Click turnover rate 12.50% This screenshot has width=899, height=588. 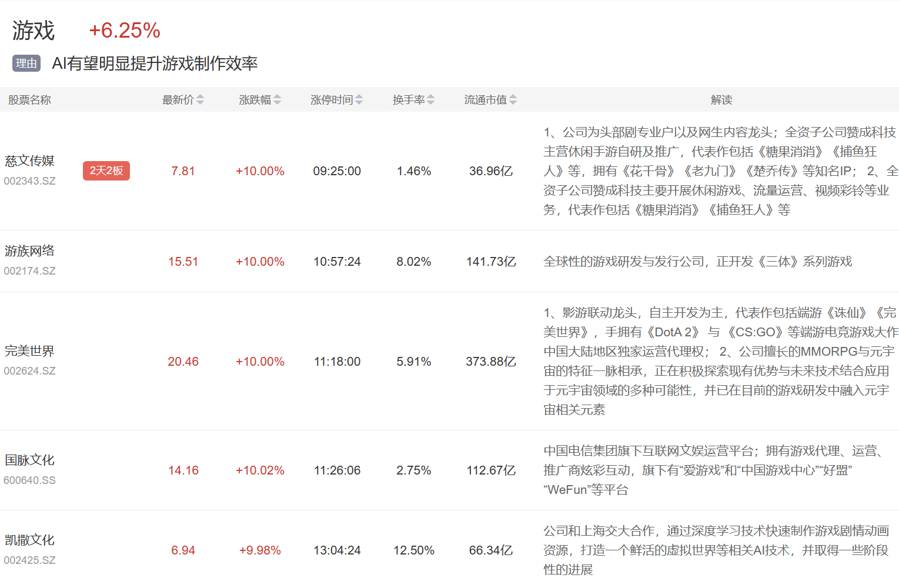pyautogui.click(x=414, y=550)
